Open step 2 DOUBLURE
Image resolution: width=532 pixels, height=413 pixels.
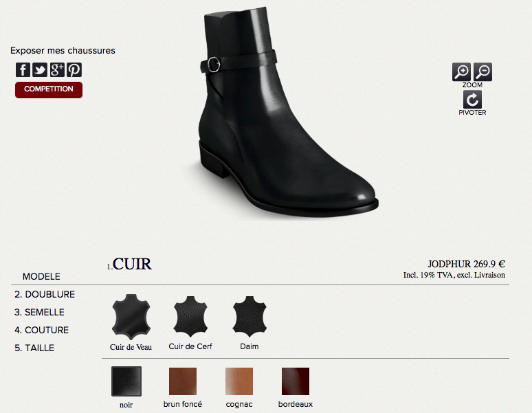45,294
